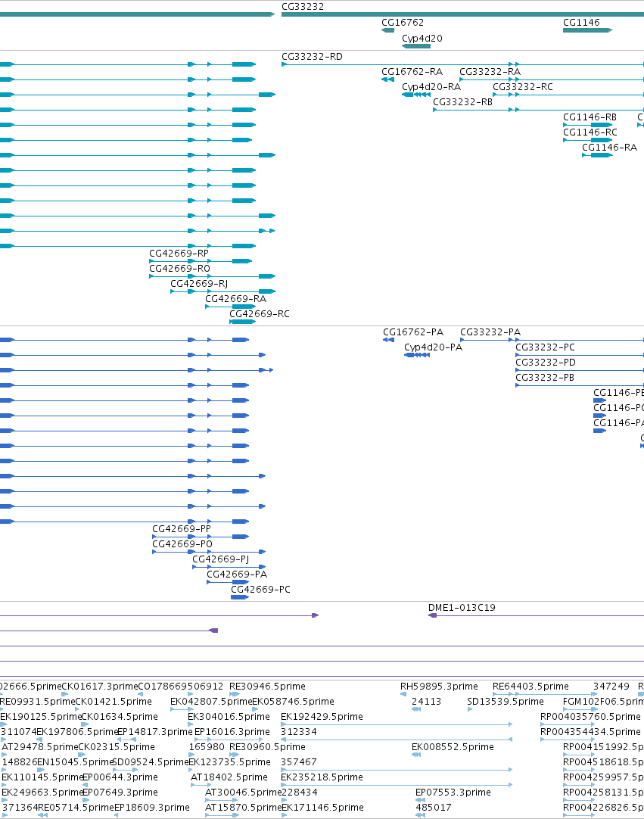Select transcript CG1146-RB
The width and height of the screenshot is (644, 819).
(590, 117)
